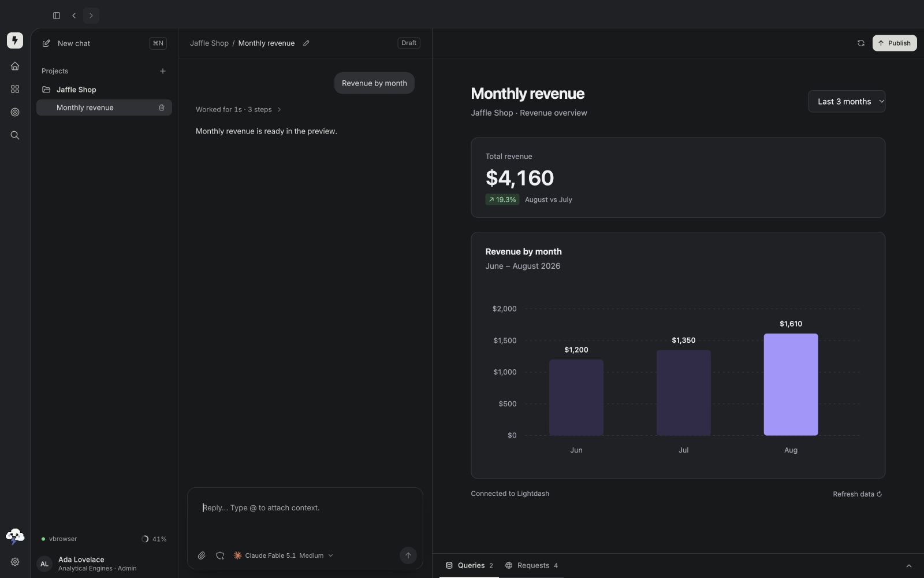Click the vbrowser status indicator
The height and width of the screenshot is (578, 924).
59,539
